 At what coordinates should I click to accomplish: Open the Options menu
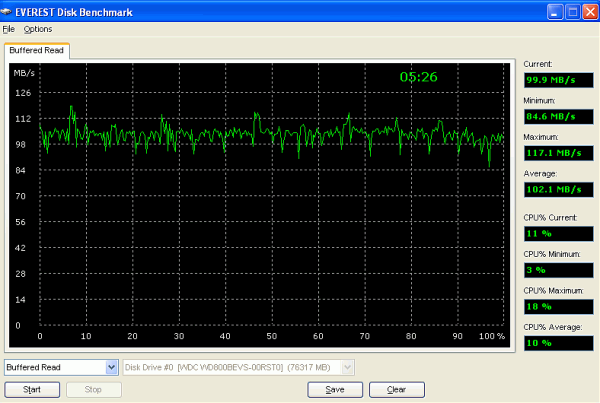click(x=38, y=29)
